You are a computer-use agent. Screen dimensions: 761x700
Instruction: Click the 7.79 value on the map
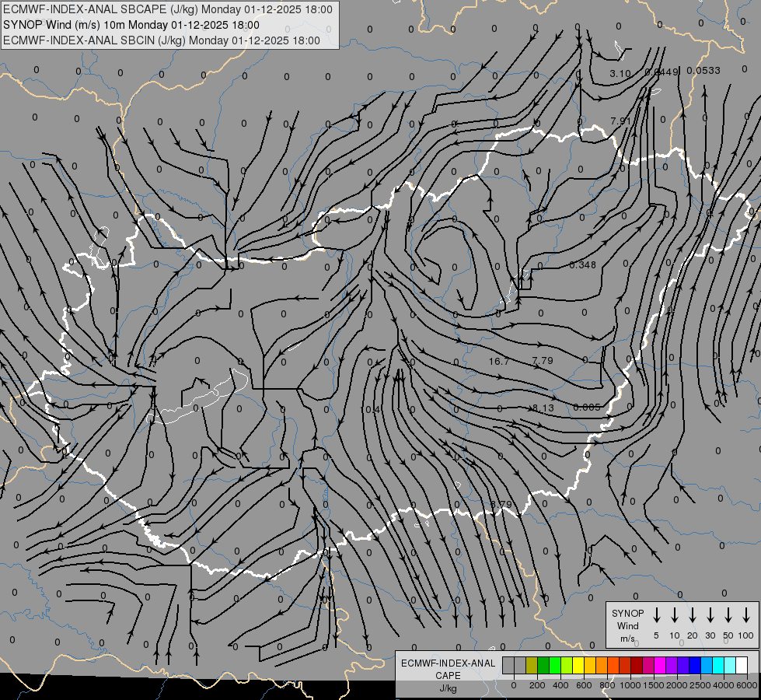point(543,360)
